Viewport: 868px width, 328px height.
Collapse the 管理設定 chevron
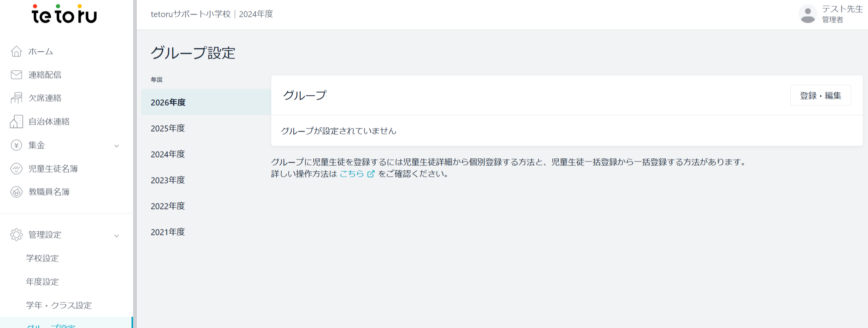(x=117, y=236)
